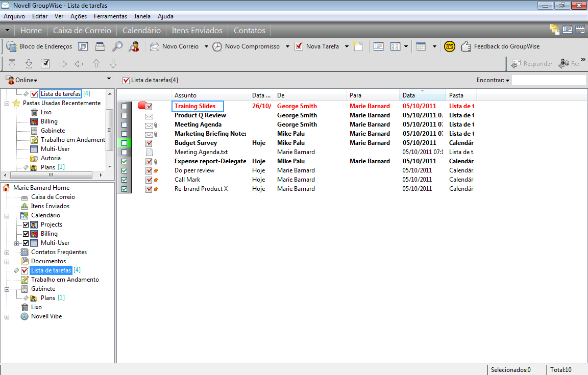Click the calendar panel icon at top right

(x=580, y=30)
